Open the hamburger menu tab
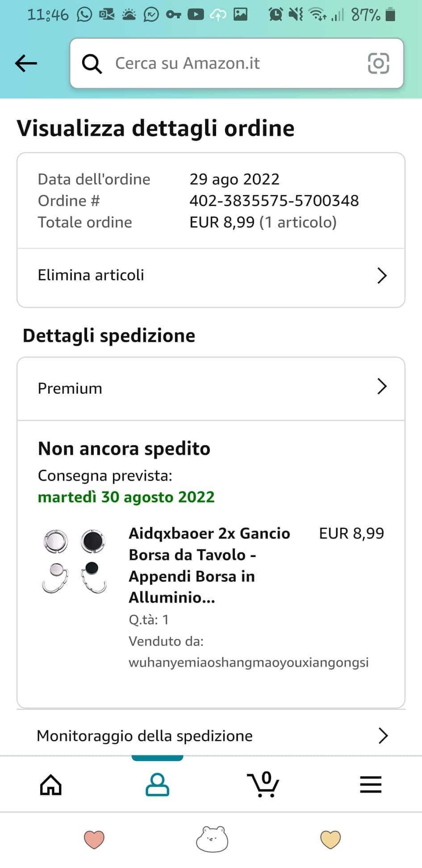This screenshot has width=422, height=868. click(x=371, y=784)
